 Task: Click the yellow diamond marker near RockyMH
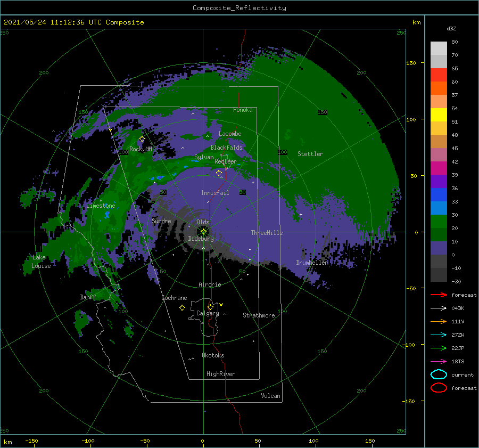pyautogui.click(x=142, y=139)
